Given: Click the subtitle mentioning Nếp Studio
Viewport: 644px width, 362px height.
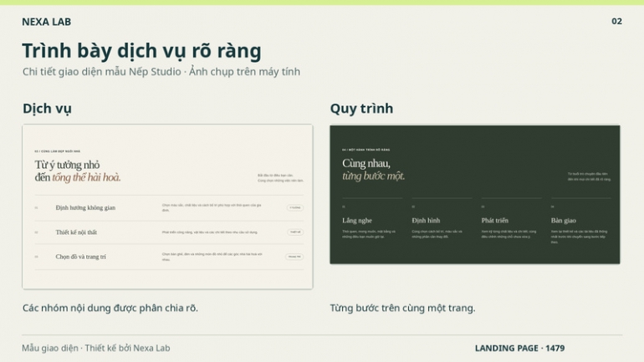Looking at the screenshot, I should tap(161, 72).
